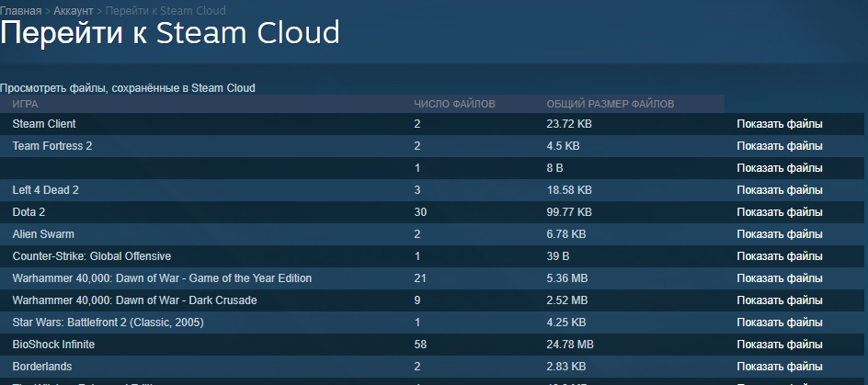Select the Left 4 Dead 2 game name
Screen dimensions: 868x385
[46, 190]
